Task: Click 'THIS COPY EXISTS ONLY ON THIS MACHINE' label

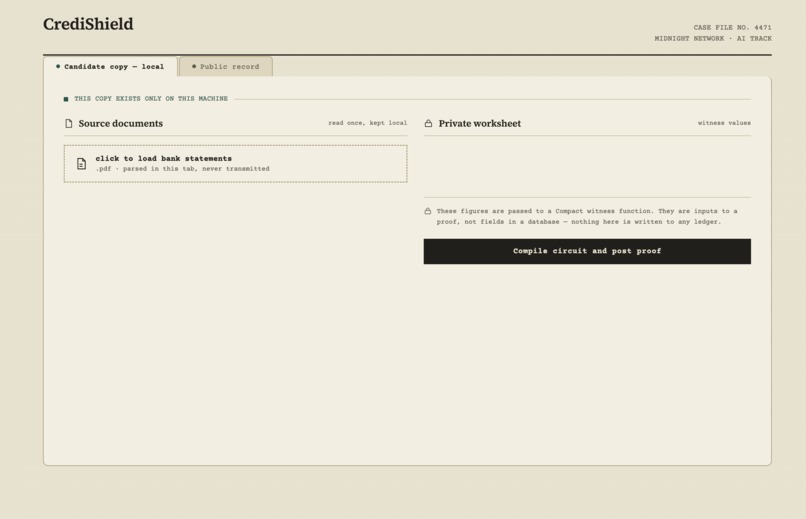Action: pos(151,99)
